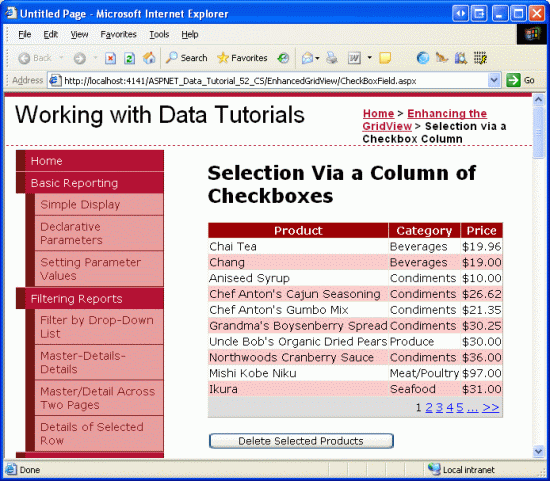Viewport: 550px width, 481px height.
Task: Open the Tools menu
Action: pos(159,34)
